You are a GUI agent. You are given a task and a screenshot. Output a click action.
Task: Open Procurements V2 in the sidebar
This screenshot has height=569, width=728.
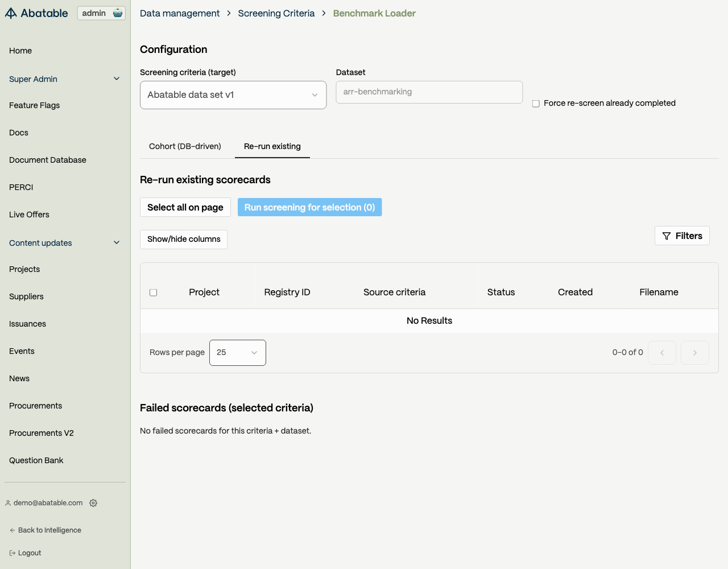click(42, 433)
